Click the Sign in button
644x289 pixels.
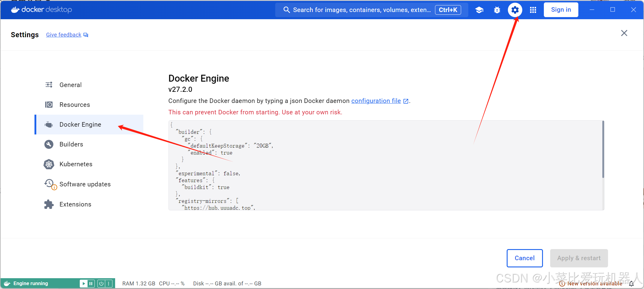click(561, 9)
